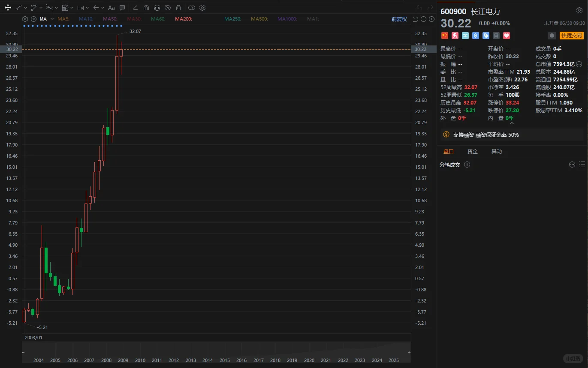Open quote panel settings gear
Image resolution: width=588 pixels, height=368 pixels.
coord(579,10)
